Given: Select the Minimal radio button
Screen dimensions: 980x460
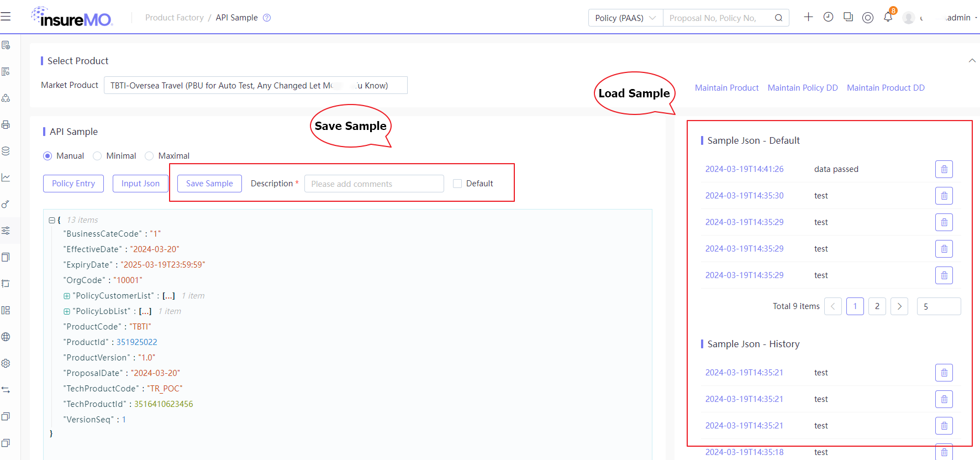Looking at the screenshot, I should [97, 156].
